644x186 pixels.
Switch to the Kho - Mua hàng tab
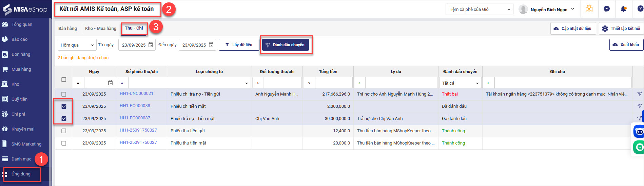[x=100, y=29]
